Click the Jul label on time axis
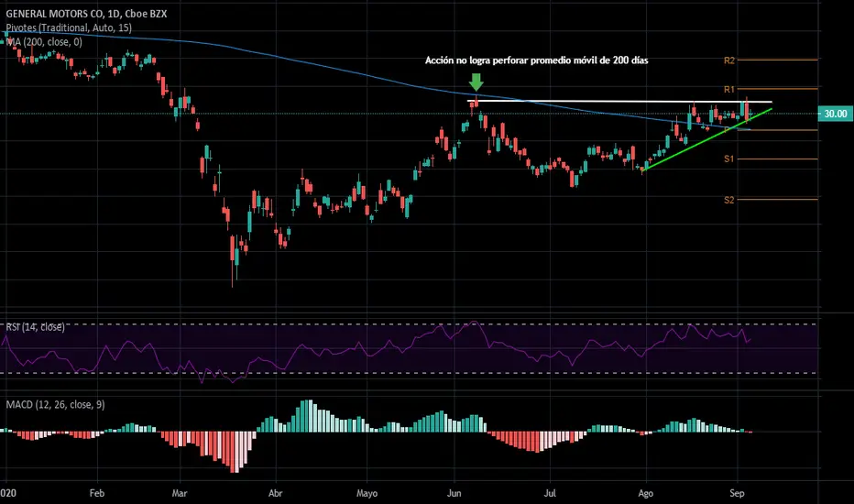854x504 pixels. [550, 493]
